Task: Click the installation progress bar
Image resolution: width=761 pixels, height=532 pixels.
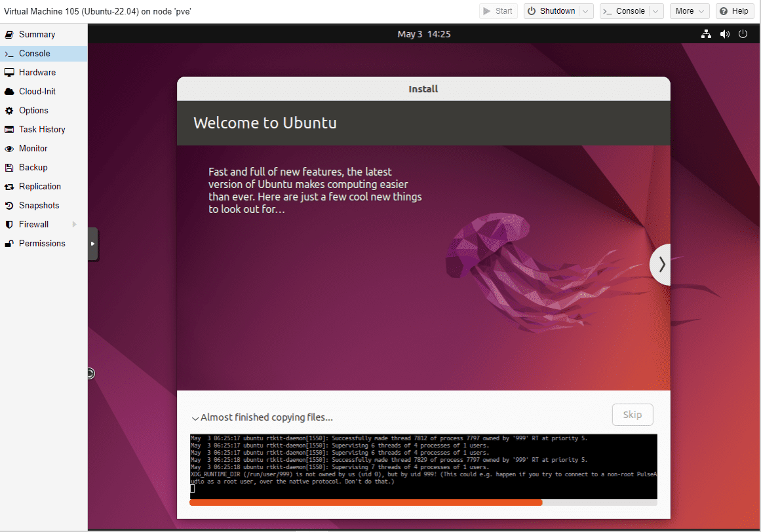Action: click(423, 503)
